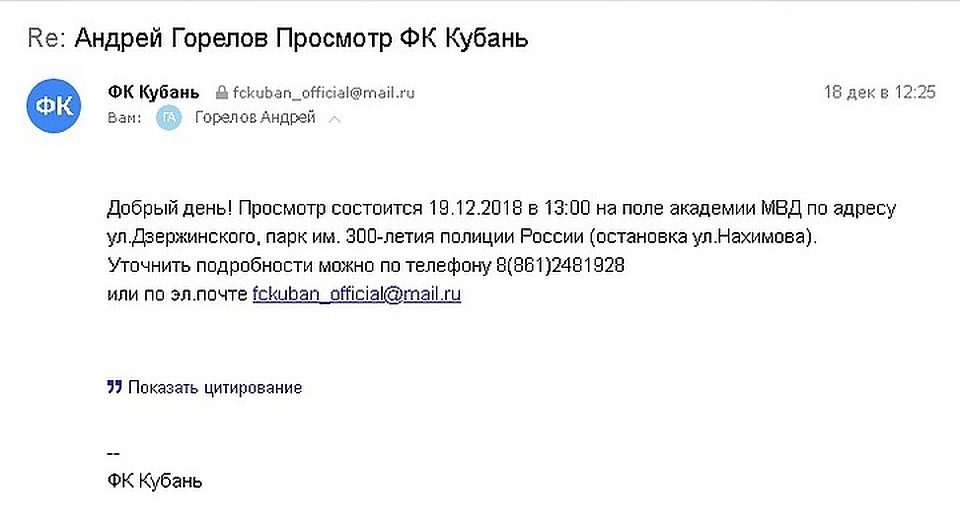The image size is (960, 520).
Task: Open the ГА recipient avatar
Action: 169,118
